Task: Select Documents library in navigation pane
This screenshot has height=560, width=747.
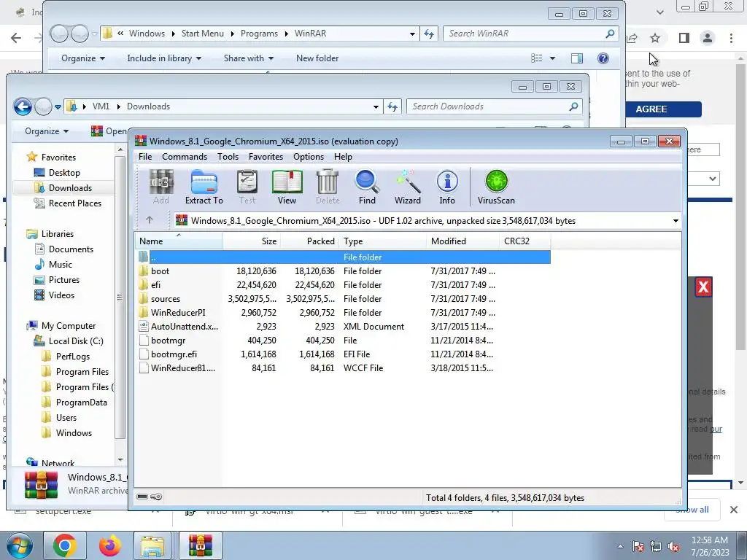Action: pos(64,249)
